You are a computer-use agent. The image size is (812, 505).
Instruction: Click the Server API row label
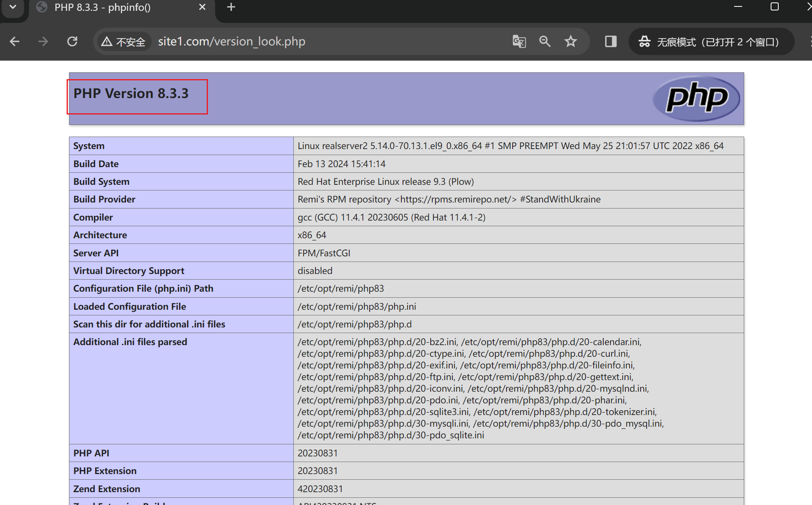coord(96,253)
